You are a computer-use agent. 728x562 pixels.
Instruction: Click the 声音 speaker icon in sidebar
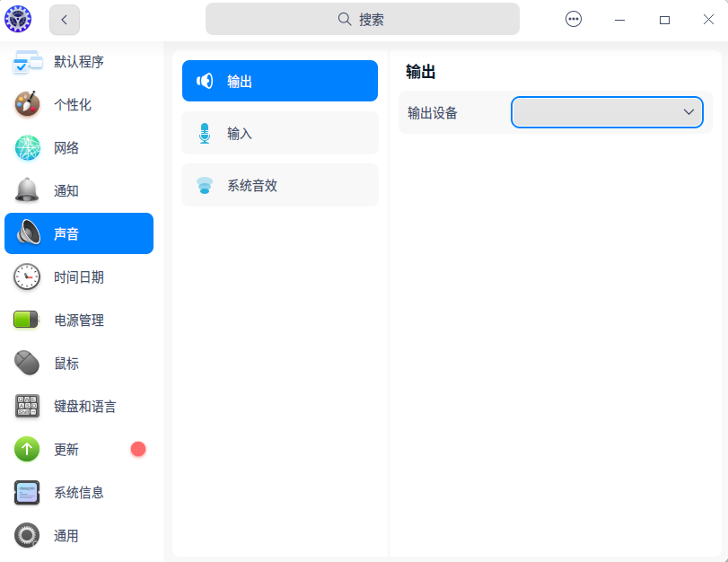[29, 233]
